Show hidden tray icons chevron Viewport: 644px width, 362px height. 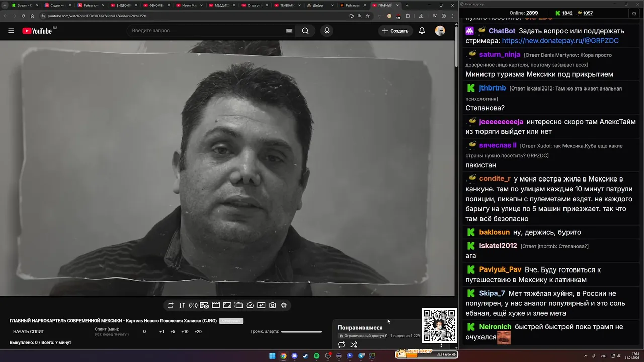pos(586,356)
